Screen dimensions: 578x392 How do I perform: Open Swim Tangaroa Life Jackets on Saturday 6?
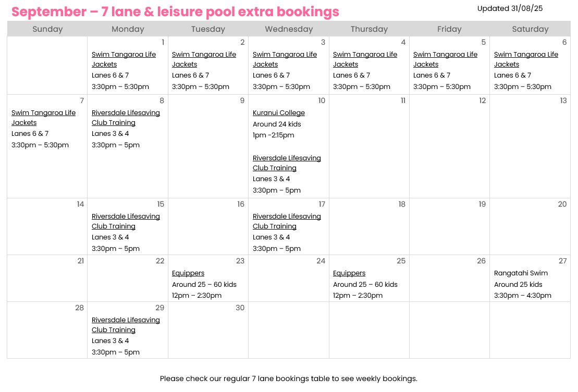[x=526, y=59]
